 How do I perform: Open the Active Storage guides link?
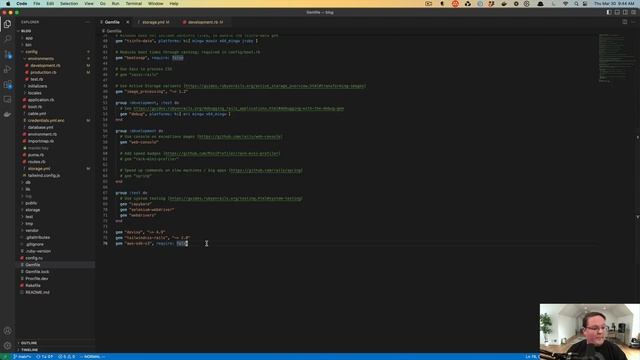(x=275, y=86)
